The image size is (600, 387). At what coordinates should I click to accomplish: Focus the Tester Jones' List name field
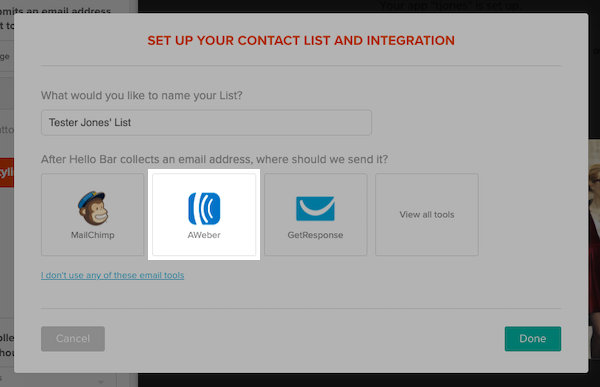tap(206, 122)
